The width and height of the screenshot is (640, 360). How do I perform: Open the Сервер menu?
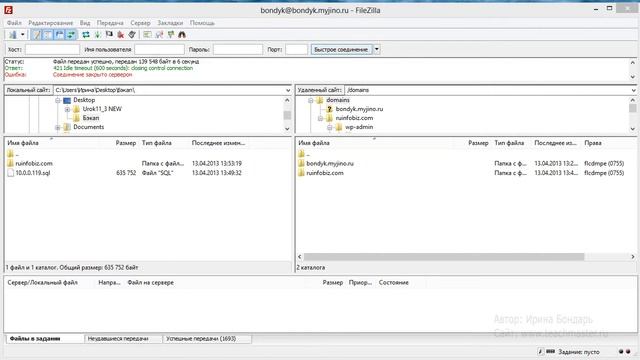pos(140,23)
